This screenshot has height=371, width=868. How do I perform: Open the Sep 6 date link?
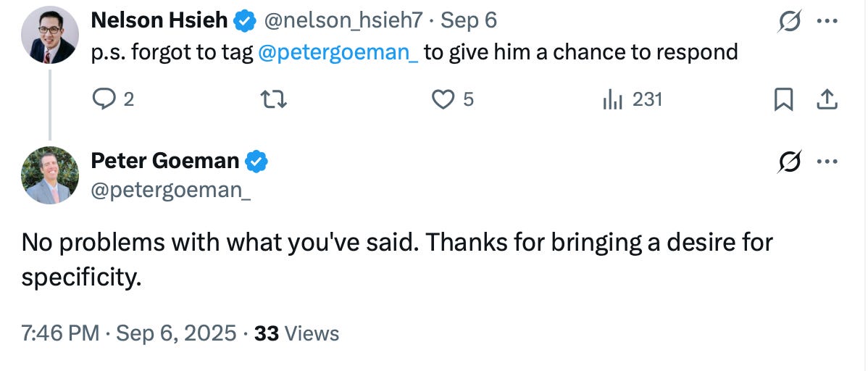point(469,21)
